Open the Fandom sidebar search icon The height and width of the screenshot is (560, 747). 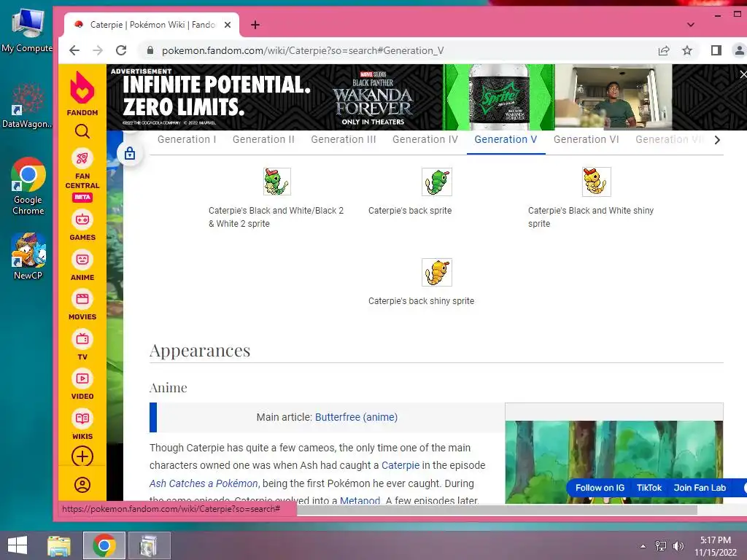tap(82, 131)
